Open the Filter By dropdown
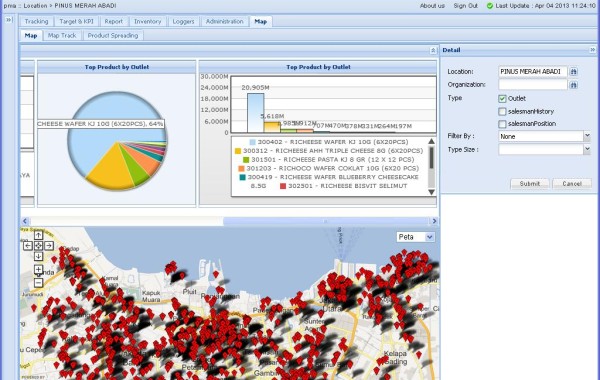Screen dimensions: 600x380 tap(587, 136)
